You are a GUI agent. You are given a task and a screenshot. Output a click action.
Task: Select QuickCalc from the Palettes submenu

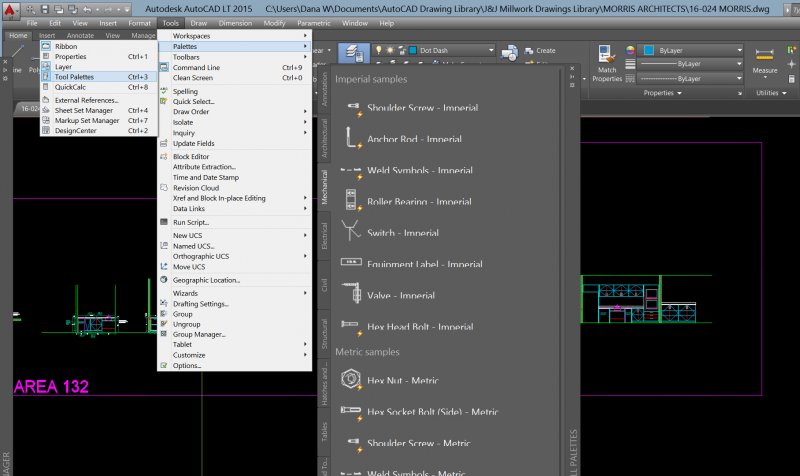99,87
